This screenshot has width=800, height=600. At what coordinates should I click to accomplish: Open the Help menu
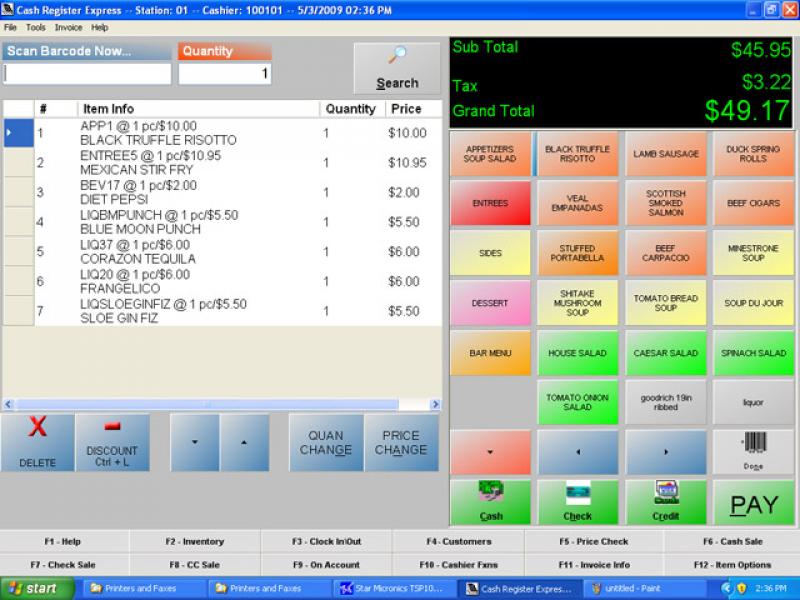pyautogui.click(x=99, y=28)
